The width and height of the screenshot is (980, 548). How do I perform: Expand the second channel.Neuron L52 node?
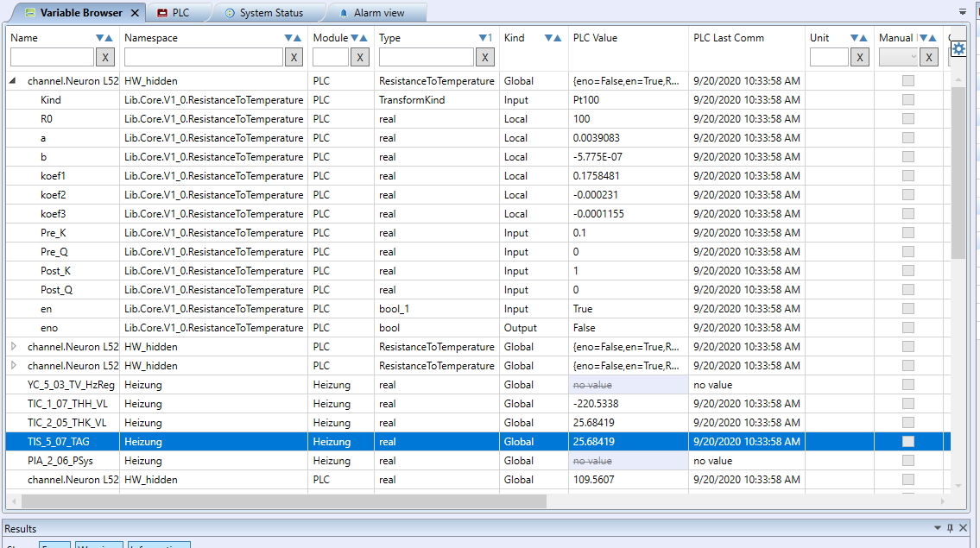13,347
